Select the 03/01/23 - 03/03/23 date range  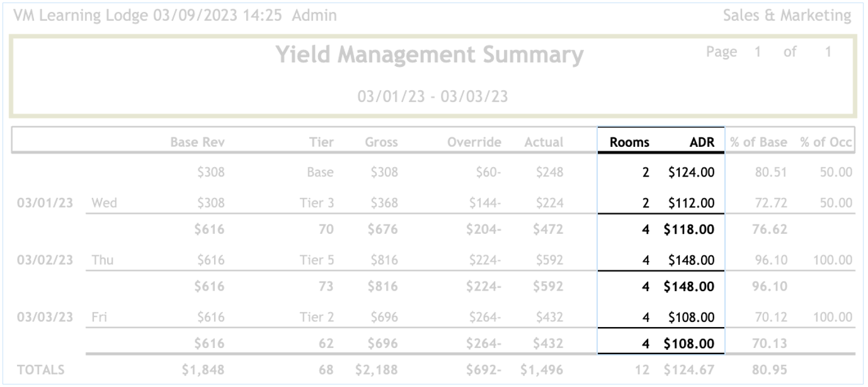[433, 96]
